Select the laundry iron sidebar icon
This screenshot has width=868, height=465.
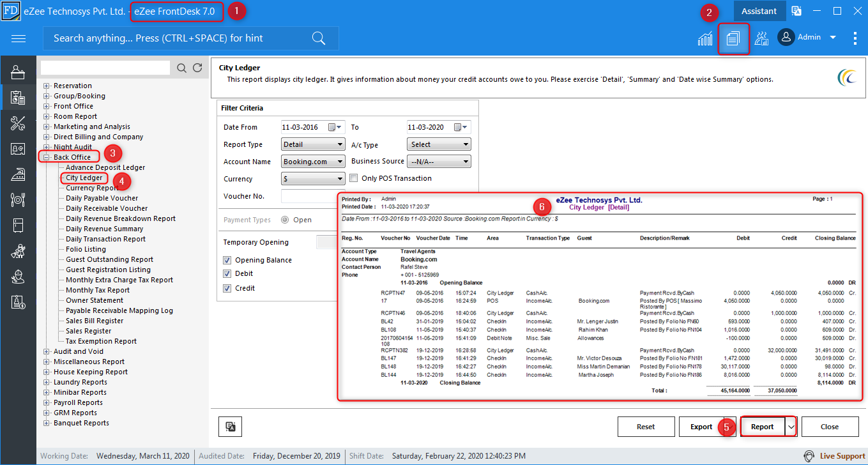coord(18,174)
